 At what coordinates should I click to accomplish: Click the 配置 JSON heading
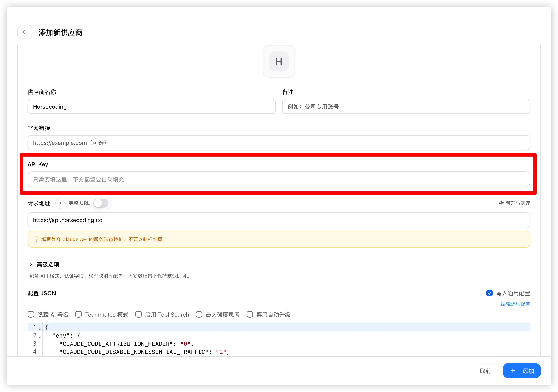click(x=42, y=293)
